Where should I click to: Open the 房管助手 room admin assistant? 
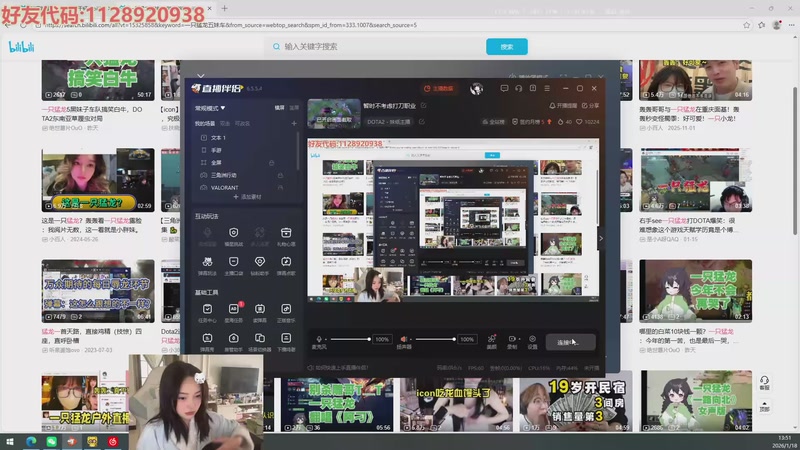pyautogui.click(x=233, y=342)
